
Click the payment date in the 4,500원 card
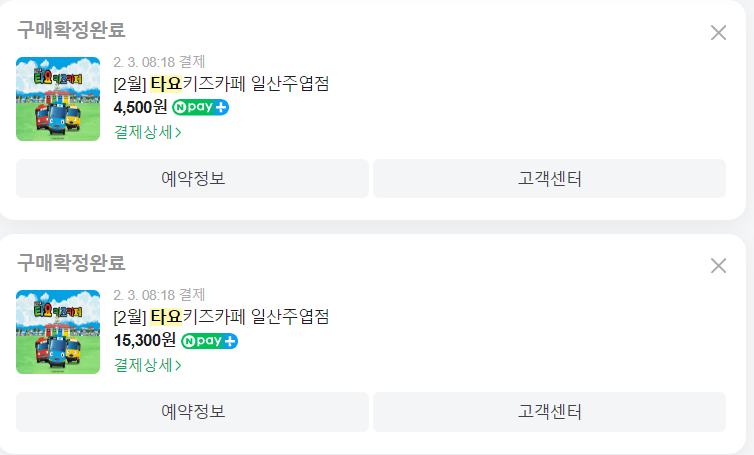[x=160, y=62]
